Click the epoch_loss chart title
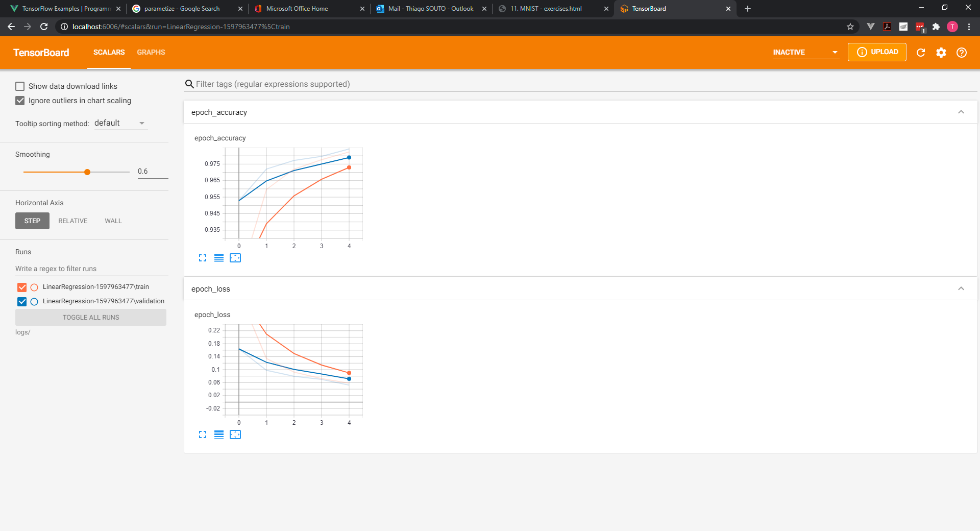Screen dimensions: 980x531 coord(212,315)
